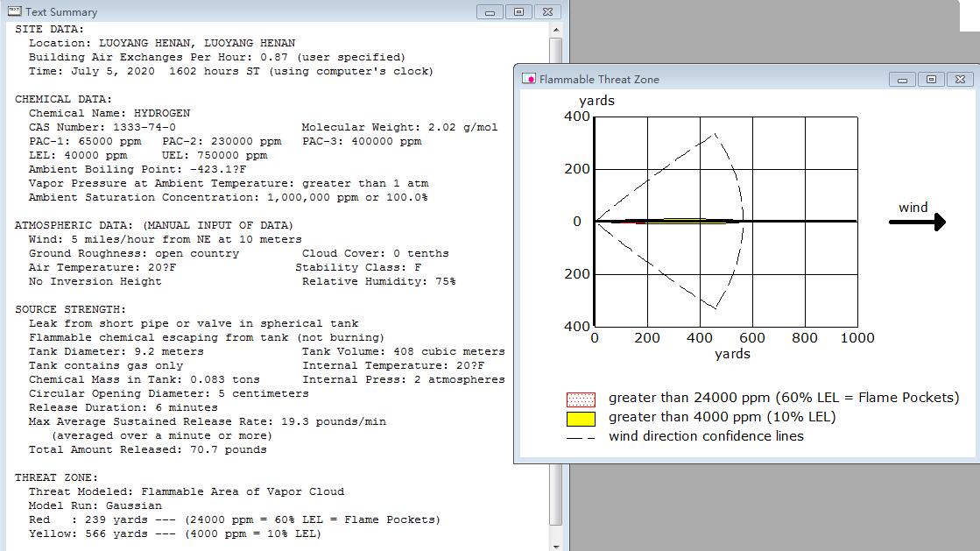980x551 pixels.
Task: Click 'Model Run: Gaussian' line
Action: coord(95,505)
